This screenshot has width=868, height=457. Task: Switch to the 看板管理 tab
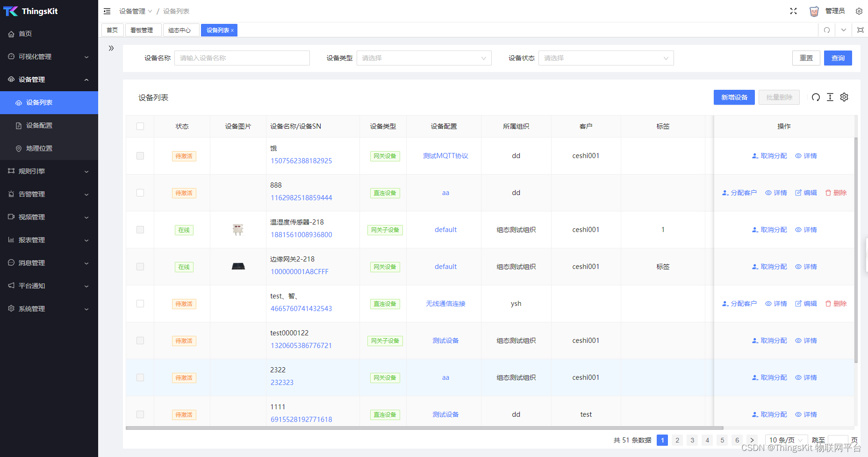[142, 30]
